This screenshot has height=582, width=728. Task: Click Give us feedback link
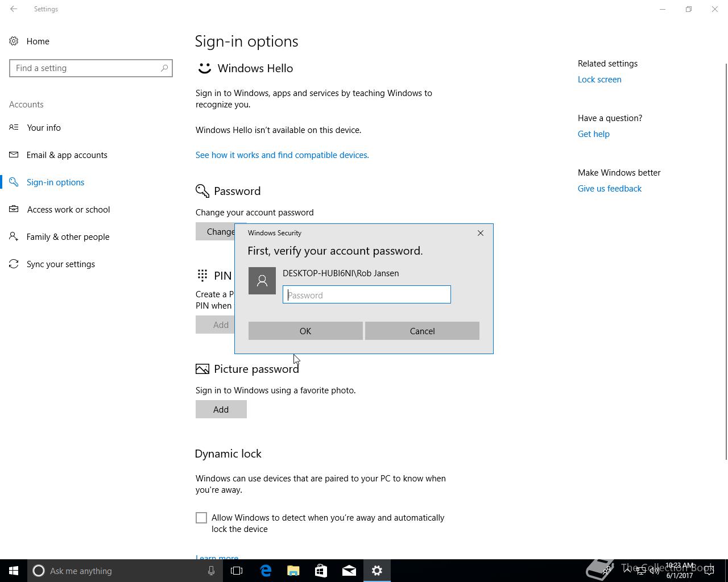[609, 189]
